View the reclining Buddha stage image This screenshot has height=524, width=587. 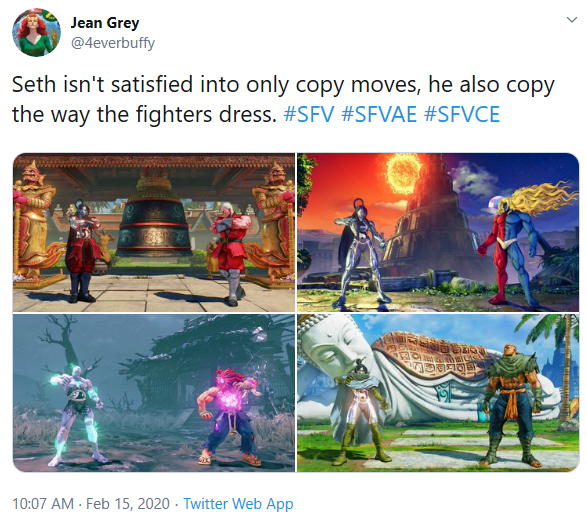click(438, 393)
